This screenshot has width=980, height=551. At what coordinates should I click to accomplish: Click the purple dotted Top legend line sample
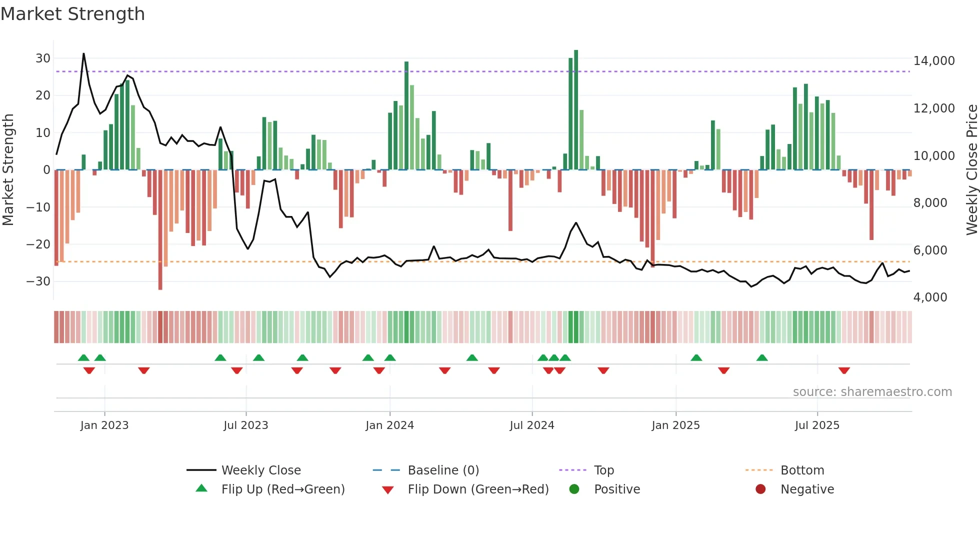point(573,470)
